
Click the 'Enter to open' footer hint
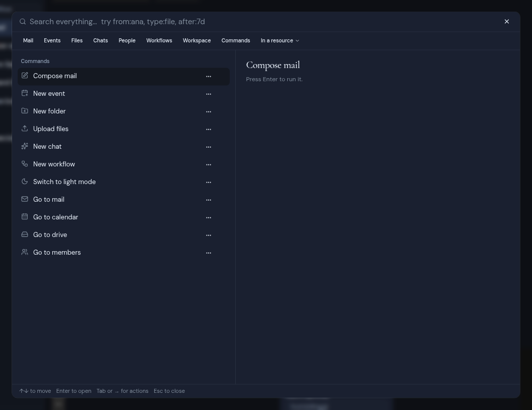74,391
